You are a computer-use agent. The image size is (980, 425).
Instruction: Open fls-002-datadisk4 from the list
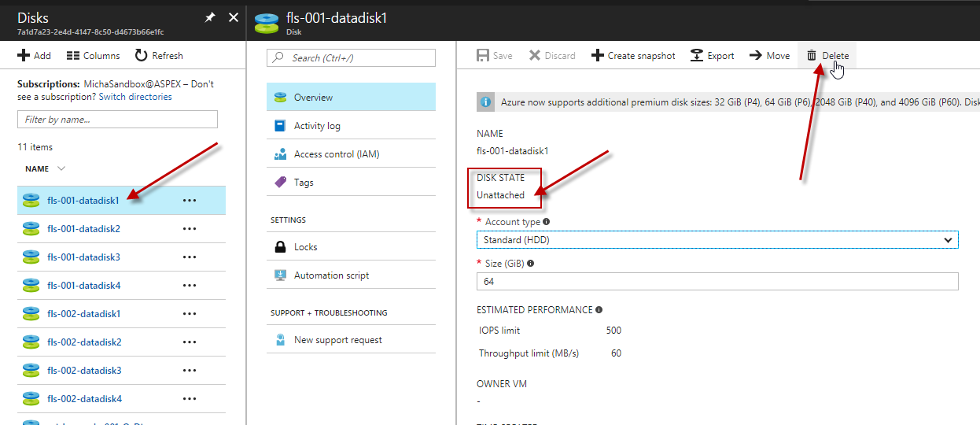tap(84, 399)
